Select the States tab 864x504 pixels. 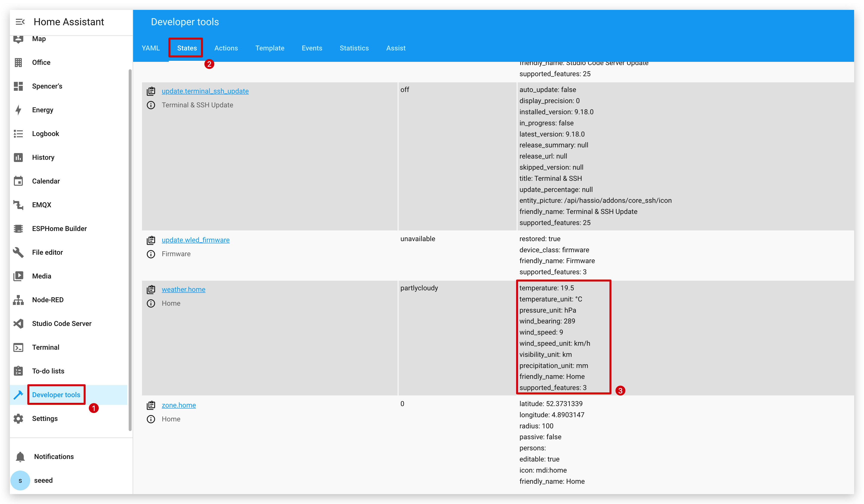point(187,48)
